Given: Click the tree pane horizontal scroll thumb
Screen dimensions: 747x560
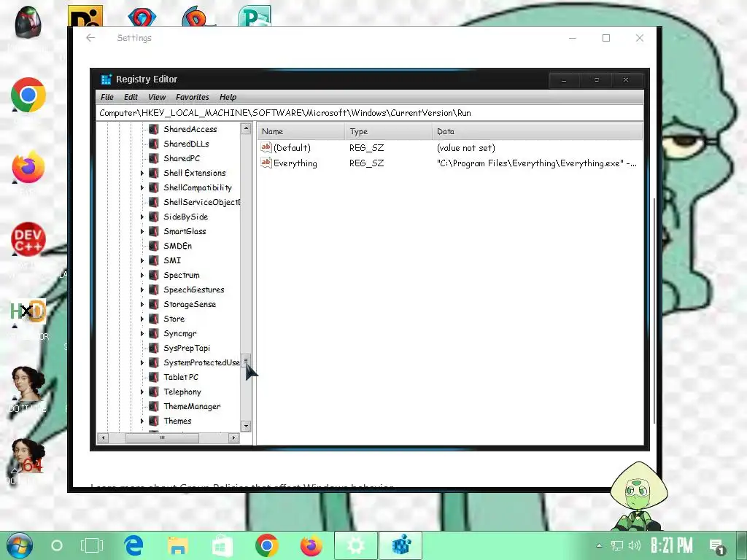Looking at the screenshot, I should tap(162, 437).
